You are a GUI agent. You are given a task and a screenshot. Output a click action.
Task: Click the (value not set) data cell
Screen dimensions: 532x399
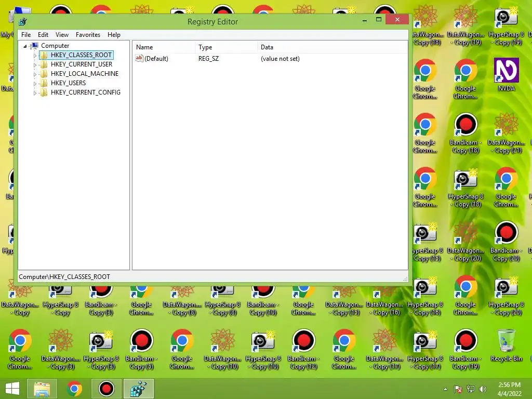tap(280, 59)
